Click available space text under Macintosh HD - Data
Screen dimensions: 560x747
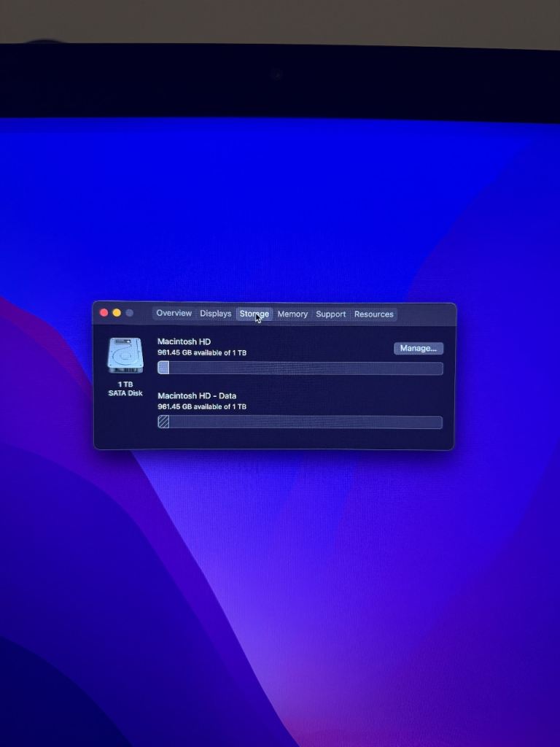coord(202,407)
